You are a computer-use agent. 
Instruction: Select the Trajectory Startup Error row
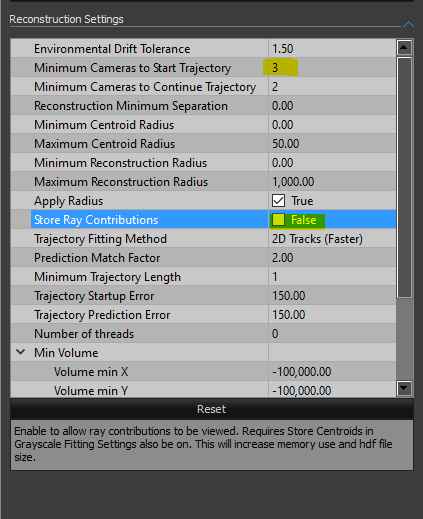(203, 296)
